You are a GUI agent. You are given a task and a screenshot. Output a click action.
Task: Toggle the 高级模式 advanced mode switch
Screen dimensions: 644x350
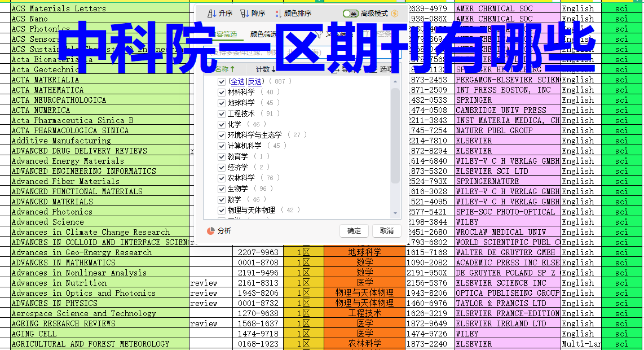point(350,14)
